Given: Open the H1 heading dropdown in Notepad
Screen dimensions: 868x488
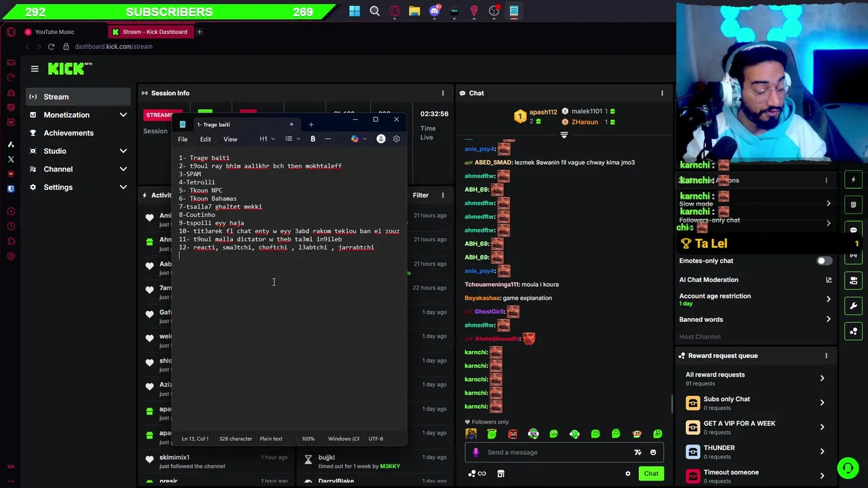Looking at the screenshot, I should point(267,139).
